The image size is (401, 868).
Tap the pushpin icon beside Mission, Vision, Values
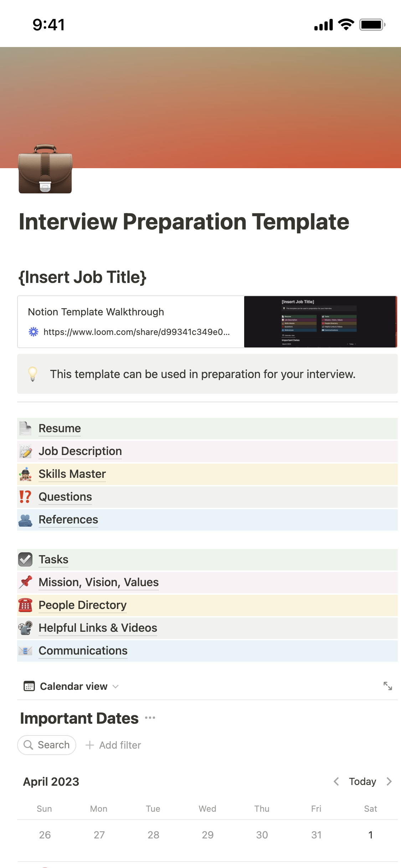coord(25,582)
